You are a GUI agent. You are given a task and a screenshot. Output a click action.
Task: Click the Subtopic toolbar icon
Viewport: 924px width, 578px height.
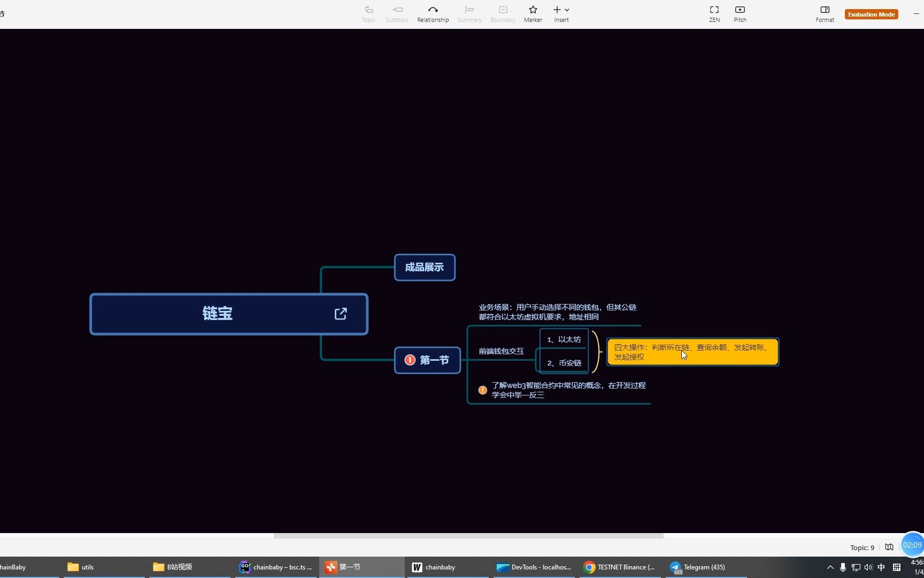397,14
